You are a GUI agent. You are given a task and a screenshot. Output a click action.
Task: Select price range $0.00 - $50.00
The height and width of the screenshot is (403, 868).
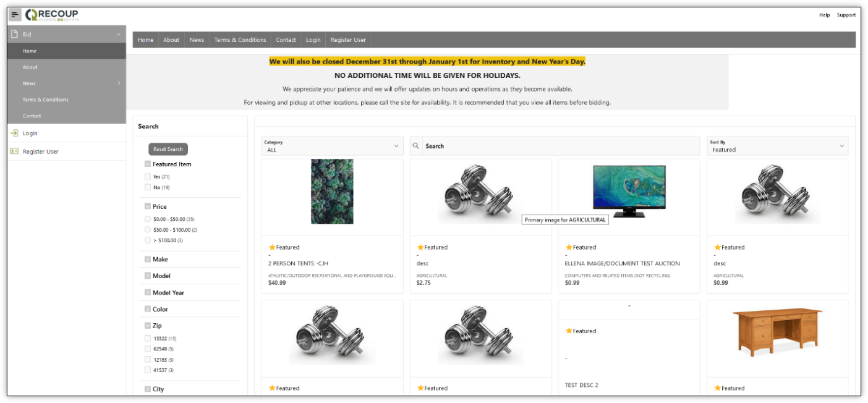(148, 219)
